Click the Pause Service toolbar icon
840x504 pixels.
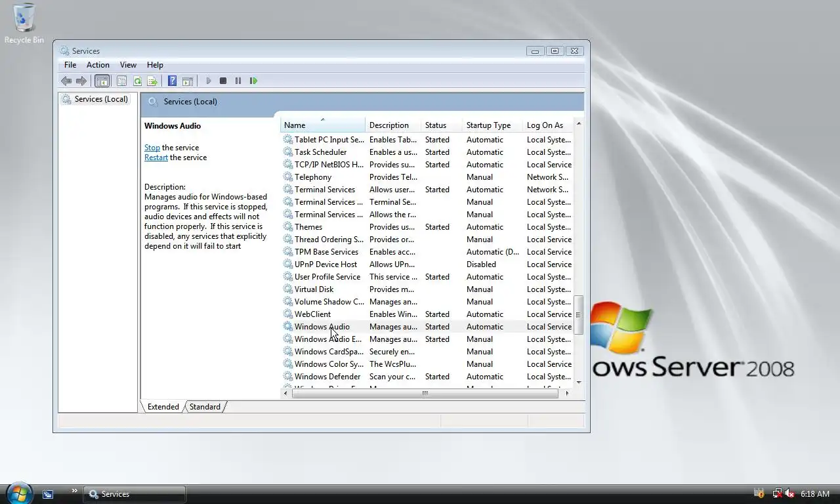[238, 81]
